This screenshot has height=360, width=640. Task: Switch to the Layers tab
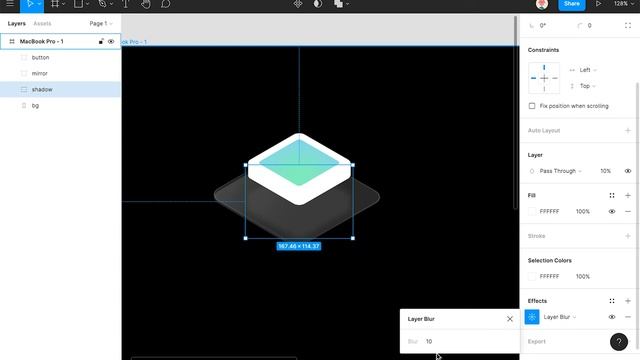point(17,24)
